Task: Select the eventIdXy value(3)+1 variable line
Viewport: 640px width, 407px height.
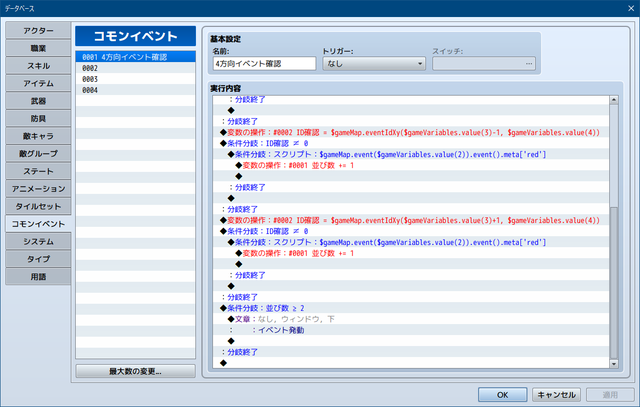Action: 411,220
